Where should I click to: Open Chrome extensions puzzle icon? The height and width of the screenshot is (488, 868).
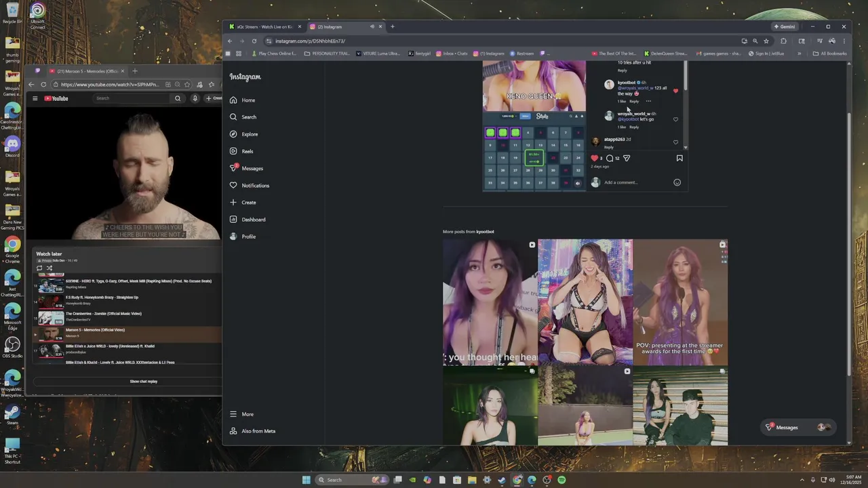783,41
